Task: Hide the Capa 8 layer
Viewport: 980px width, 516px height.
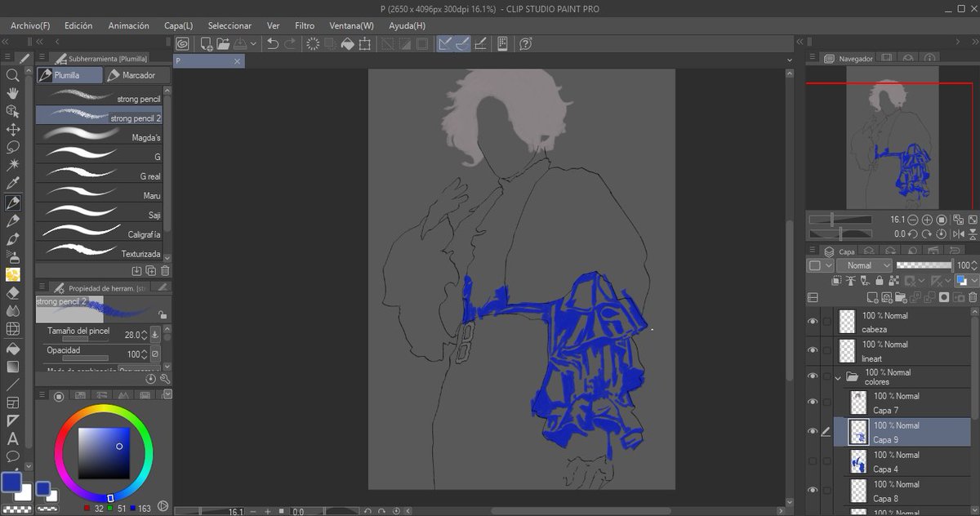Action: pos(813,490)
